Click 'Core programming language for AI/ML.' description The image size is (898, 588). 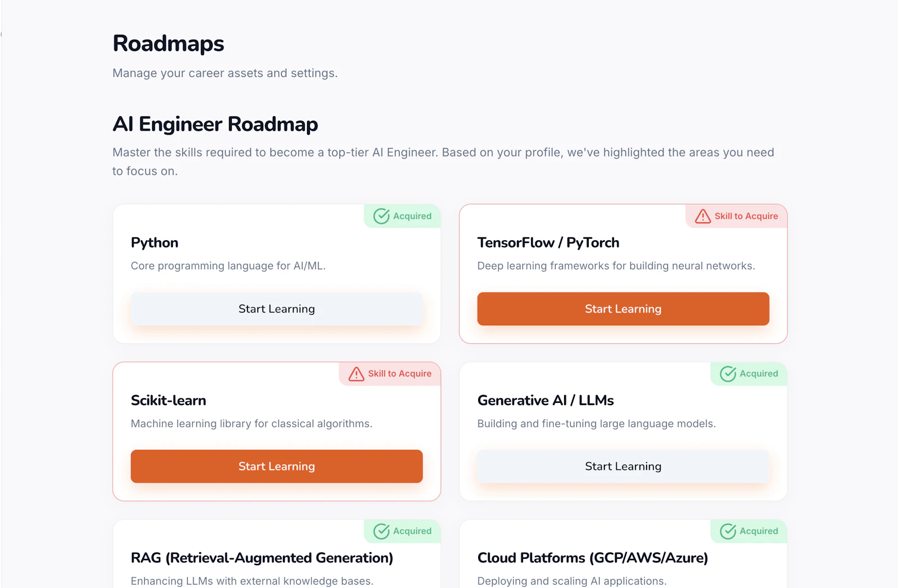(x=228, y=266)
